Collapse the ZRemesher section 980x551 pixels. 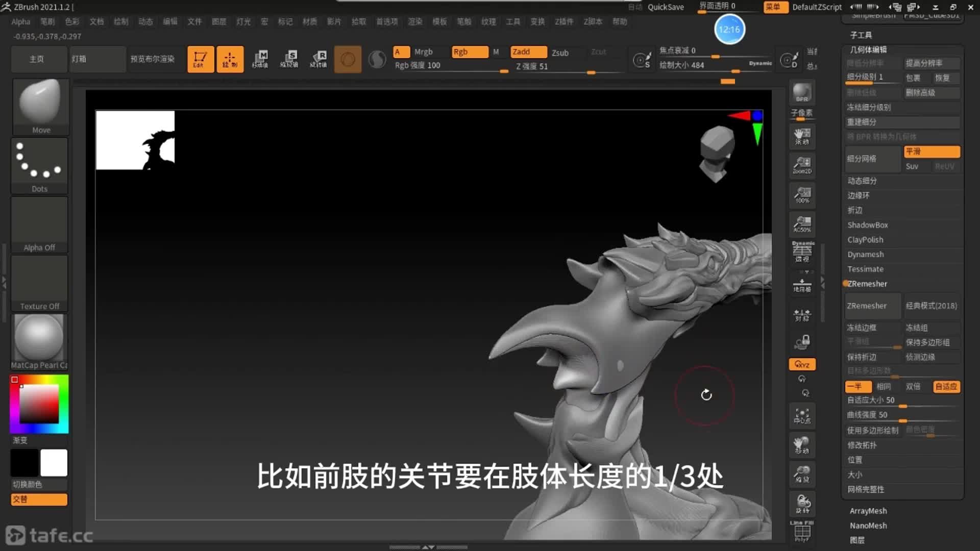point(867,284)
